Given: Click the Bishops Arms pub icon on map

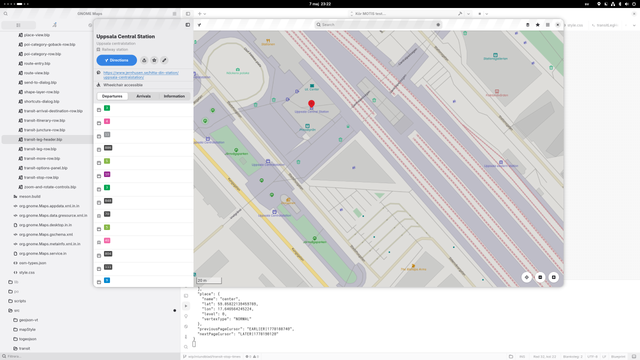Looking at the screenshot, I should tap(413, 266).
